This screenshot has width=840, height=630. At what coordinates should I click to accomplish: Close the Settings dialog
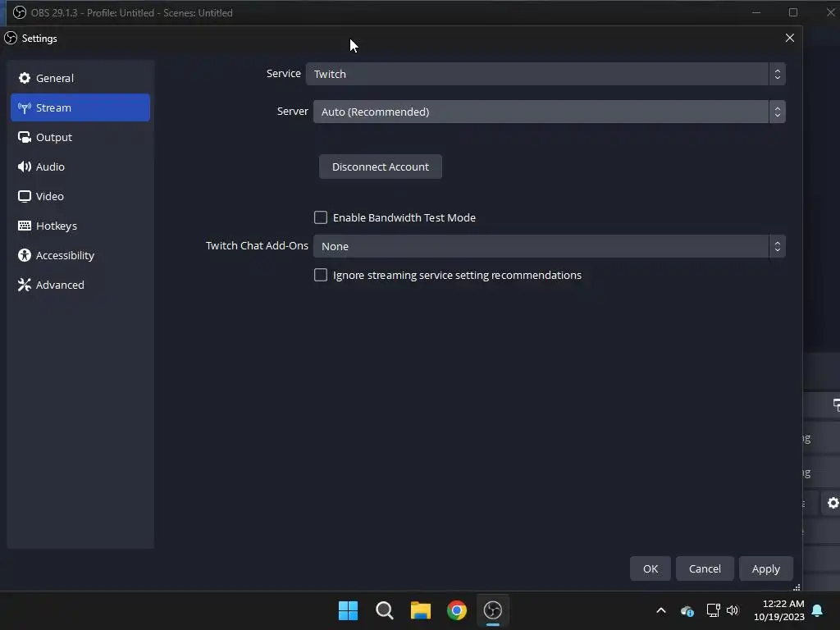[790, 38]
